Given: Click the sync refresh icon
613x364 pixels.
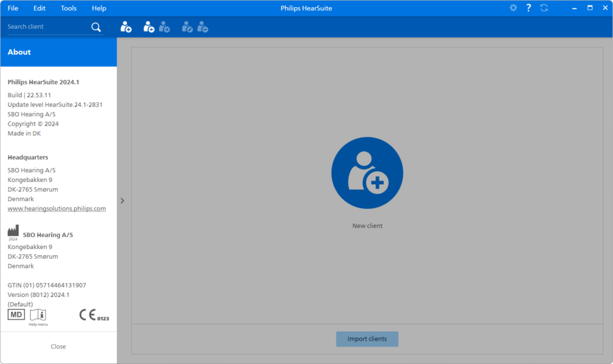Looking at the screenshot, I should coord(544,8).
